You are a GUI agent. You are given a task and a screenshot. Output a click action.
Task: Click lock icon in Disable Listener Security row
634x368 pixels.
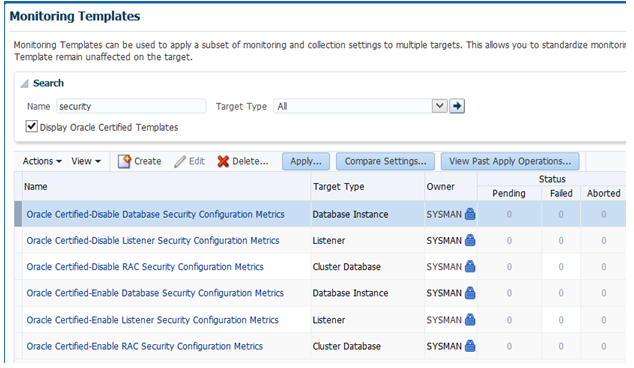[470, 240]
